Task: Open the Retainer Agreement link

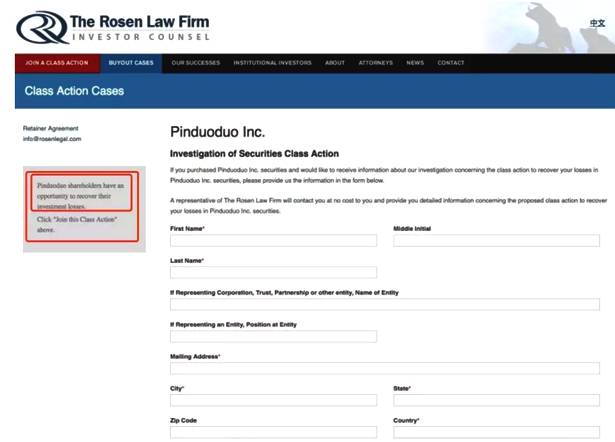Action: [x=51, y=128]
